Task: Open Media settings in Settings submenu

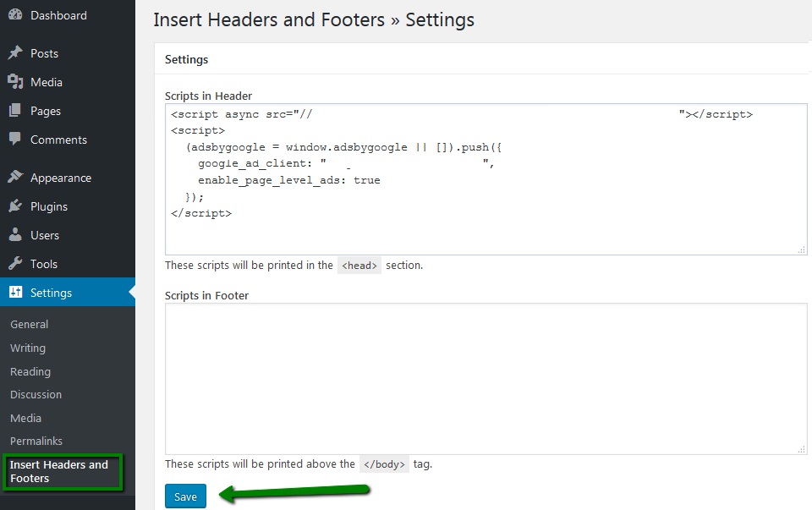Action: click(26, 419)
